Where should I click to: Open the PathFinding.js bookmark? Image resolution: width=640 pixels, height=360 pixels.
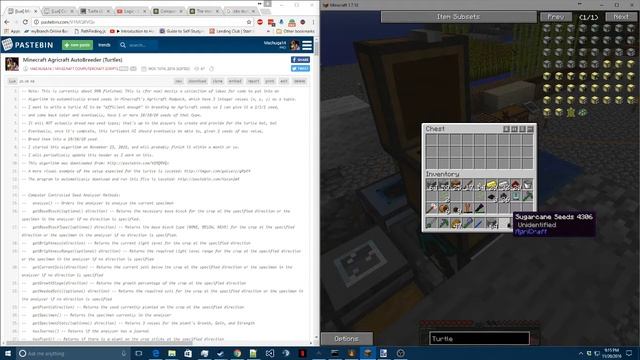coord(90,31)
